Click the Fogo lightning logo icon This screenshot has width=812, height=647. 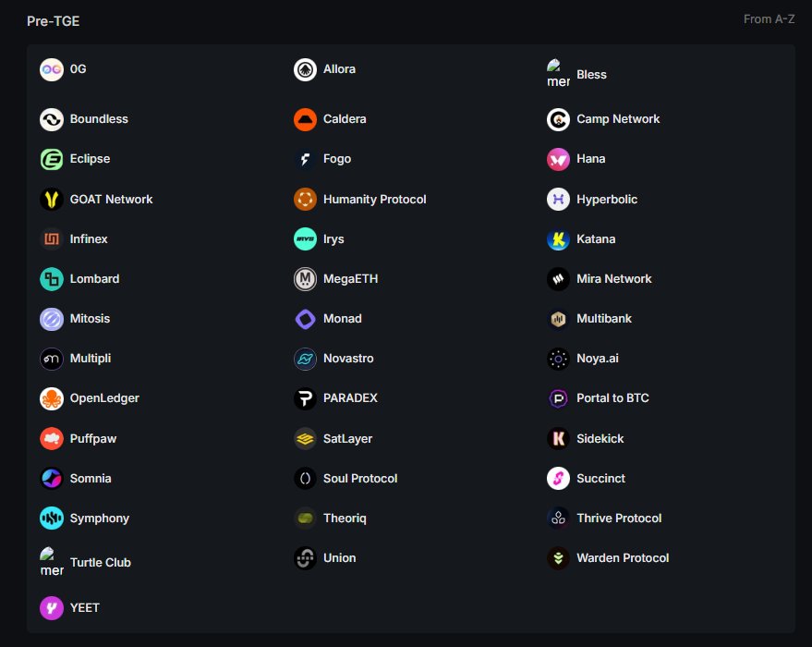[x=305, y=159]
